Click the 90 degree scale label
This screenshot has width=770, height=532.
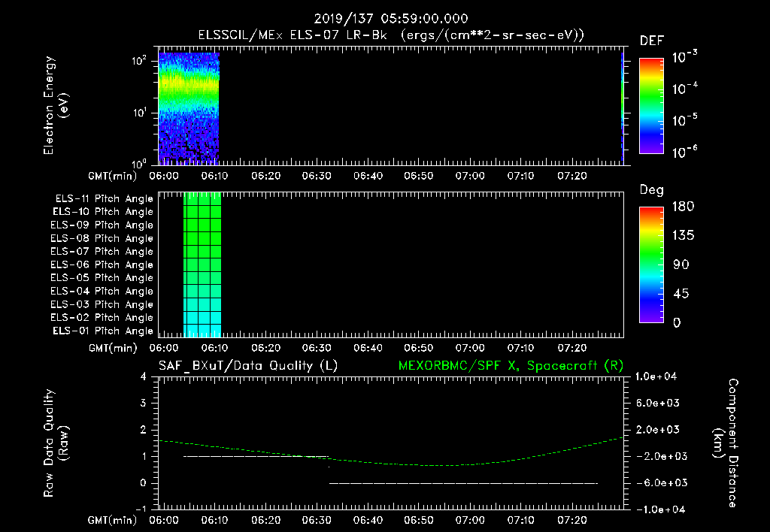(681, 265)
